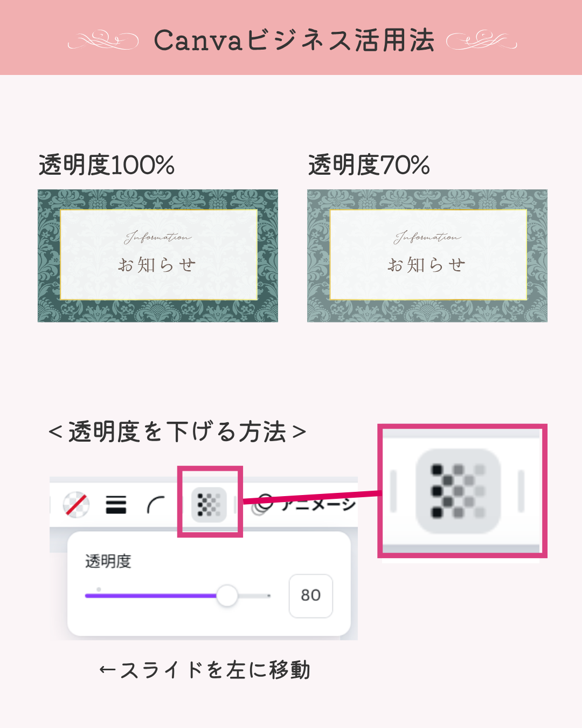Click the transparency slider handle
This screenshot has width=582, height=728.
227,596
